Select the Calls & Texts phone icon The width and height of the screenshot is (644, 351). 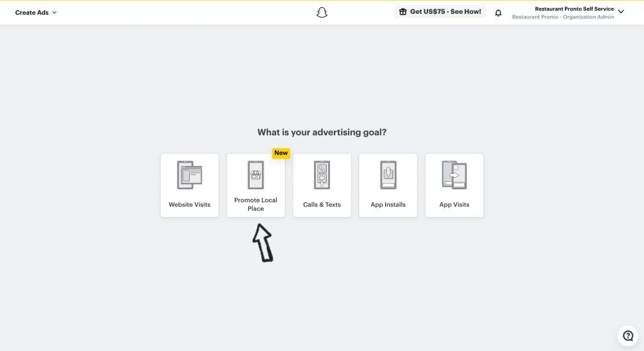tap(322, 175)
